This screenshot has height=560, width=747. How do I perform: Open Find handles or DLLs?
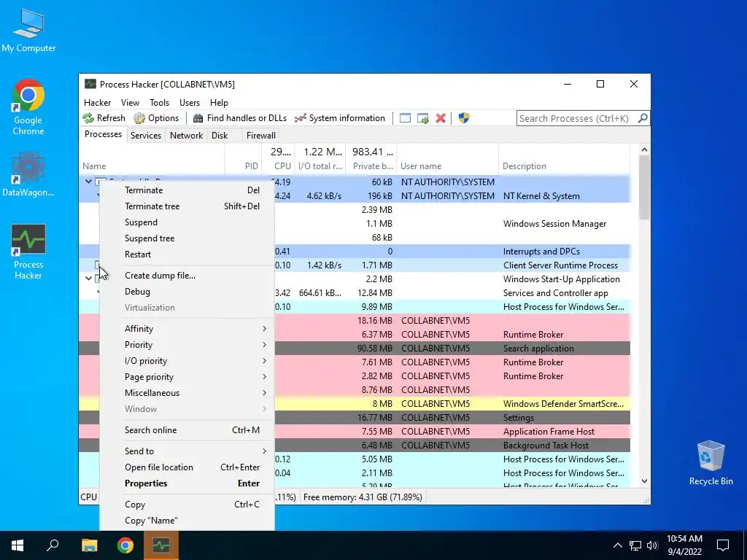(x=240, y=118)
